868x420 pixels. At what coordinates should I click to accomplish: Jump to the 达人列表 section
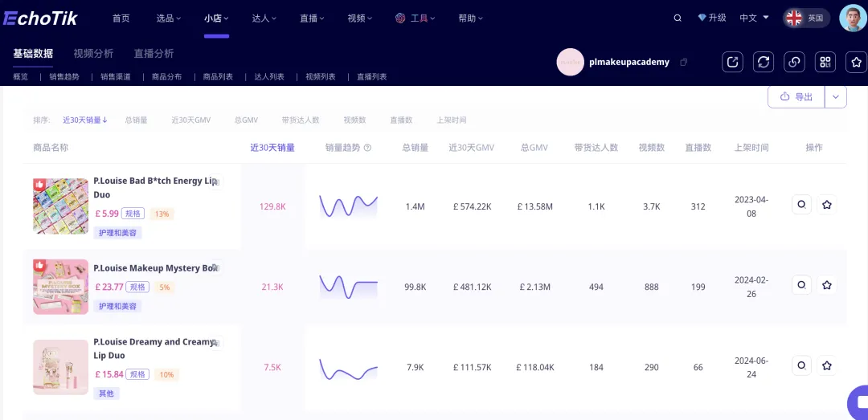click(269, 77)
